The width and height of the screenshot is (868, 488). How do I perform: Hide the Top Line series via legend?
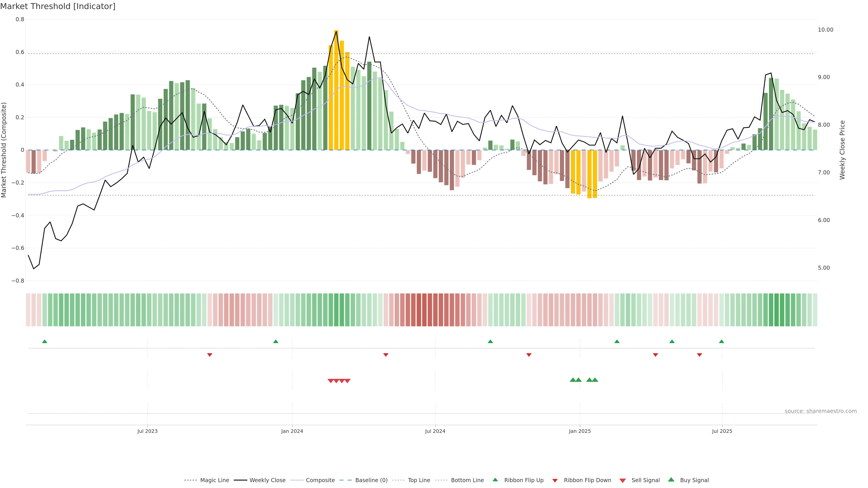(x=419, y=480)
